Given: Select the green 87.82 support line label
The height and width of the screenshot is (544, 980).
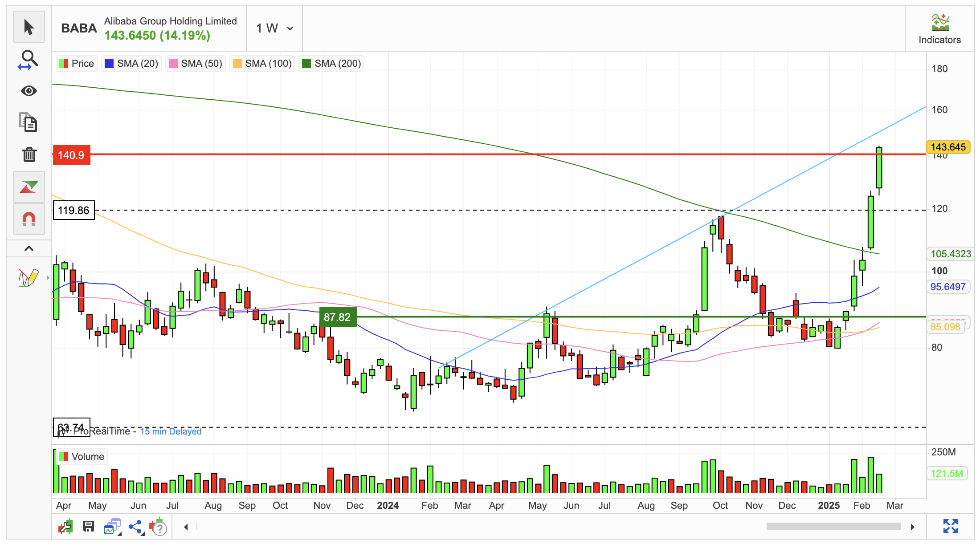Looking at the screenshot, I should tap(338, 317).
